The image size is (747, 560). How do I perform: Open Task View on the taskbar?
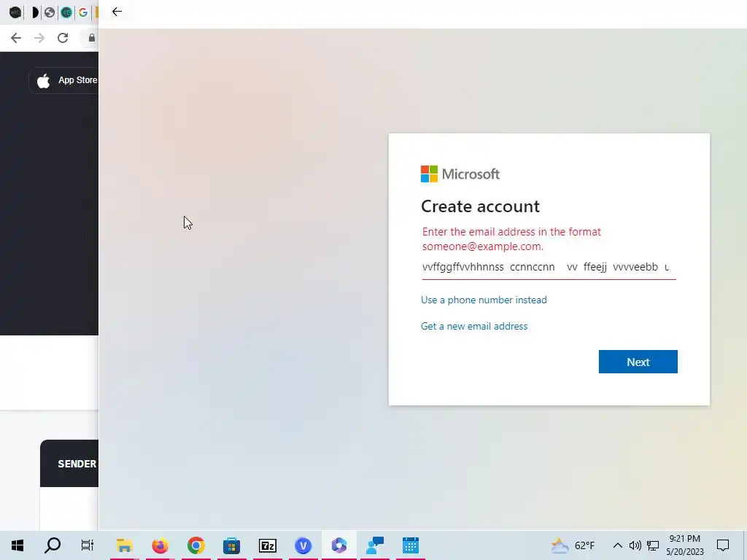click(88, 545)
